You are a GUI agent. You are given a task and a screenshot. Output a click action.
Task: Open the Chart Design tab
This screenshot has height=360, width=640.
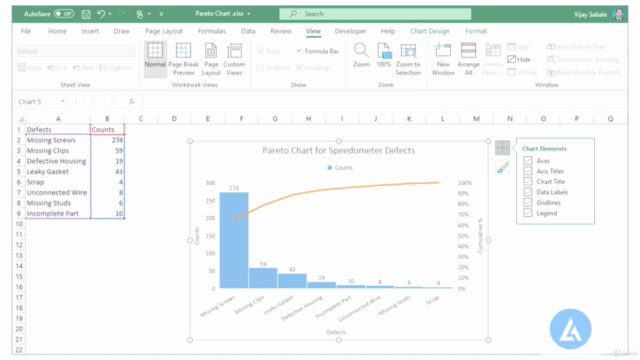click(430, 31)
